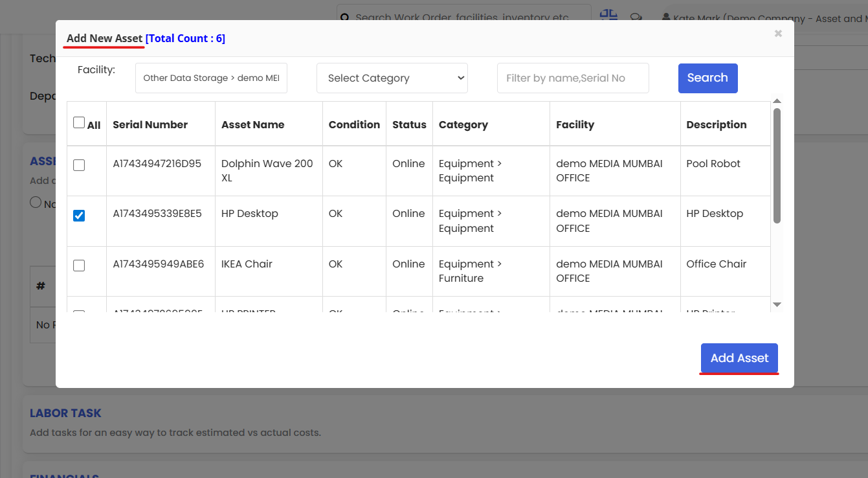Click the scroll up arrow of asset table

point(777,101)
